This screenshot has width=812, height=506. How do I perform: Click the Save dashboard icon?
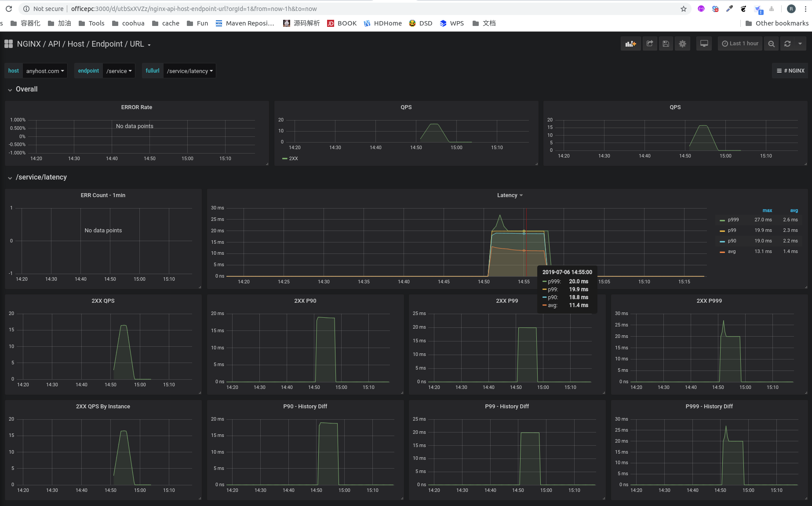[666, 44]
